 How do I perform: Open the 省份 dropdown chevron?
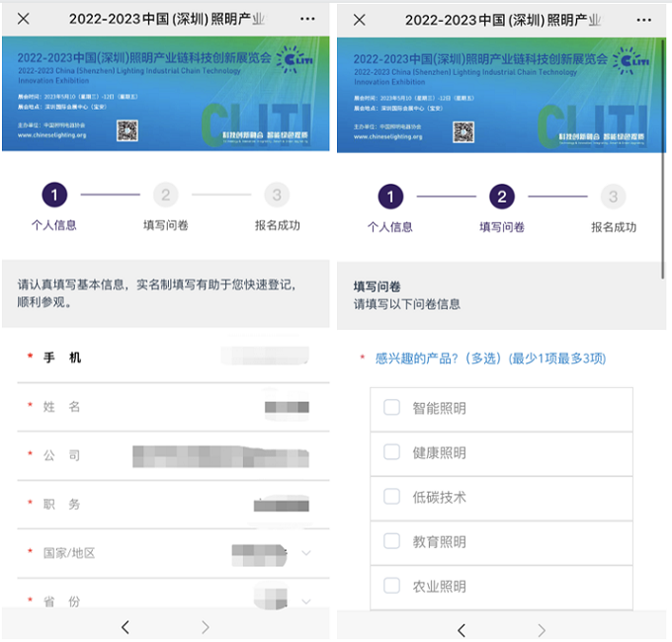(x=305, y=601)
